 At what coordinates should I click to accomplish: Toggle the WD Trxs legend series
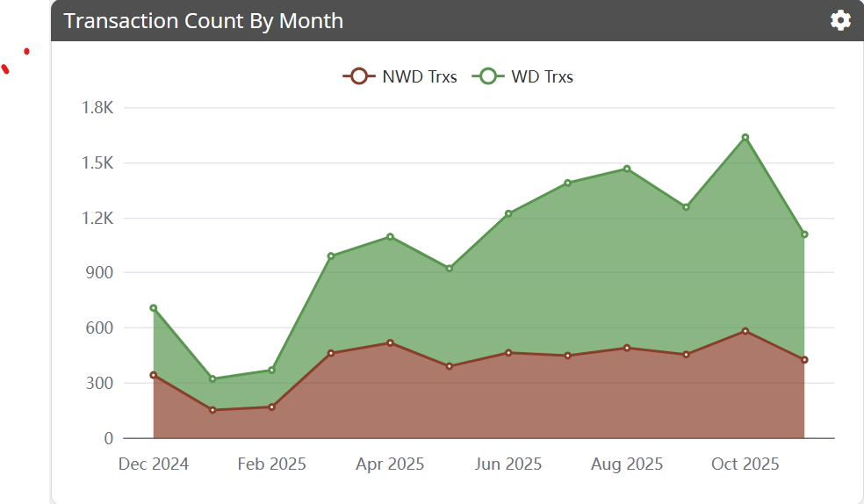click(x=522, y=76)
